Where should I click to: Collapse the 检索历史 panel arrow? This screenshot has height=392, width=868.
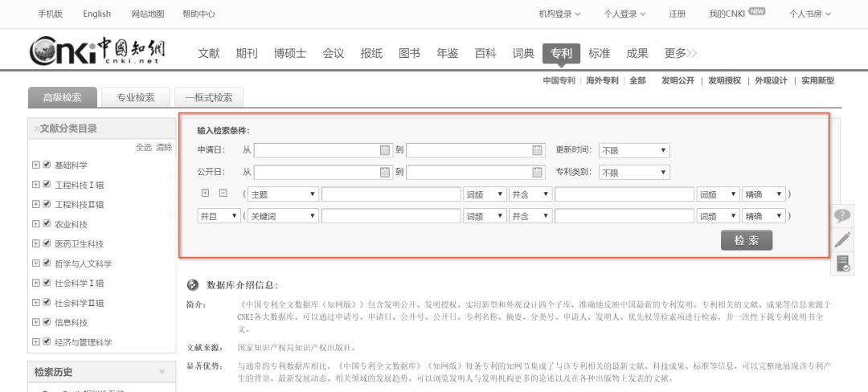click(x=162, y=372)
